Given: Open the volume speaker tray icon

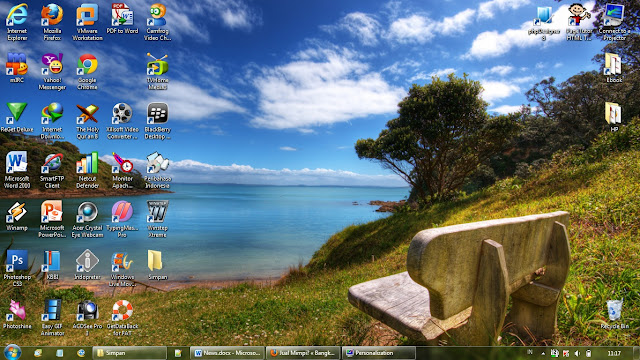Looking at the screenshot, I should [x=577, y=353].
